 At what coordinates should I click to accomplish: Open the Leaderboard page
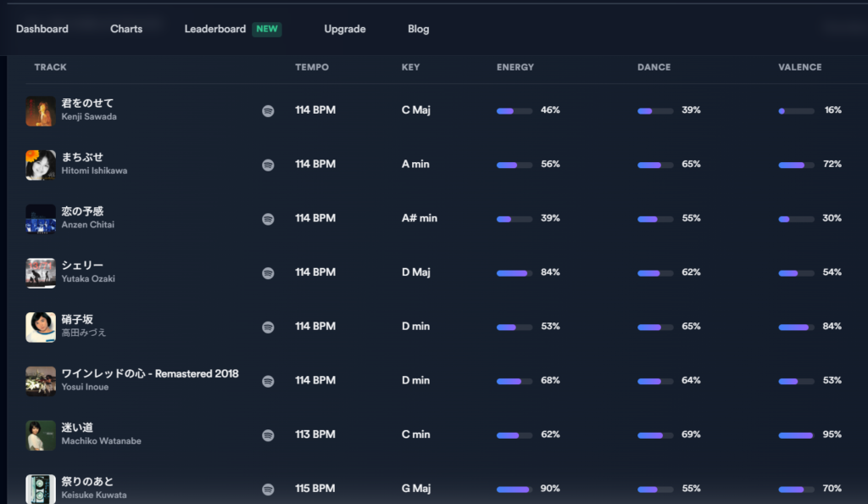click(215, 29)
